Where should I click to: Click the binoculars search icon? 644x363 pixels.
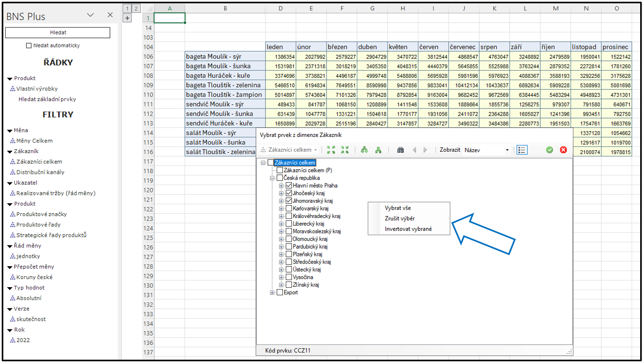[400, 150]
